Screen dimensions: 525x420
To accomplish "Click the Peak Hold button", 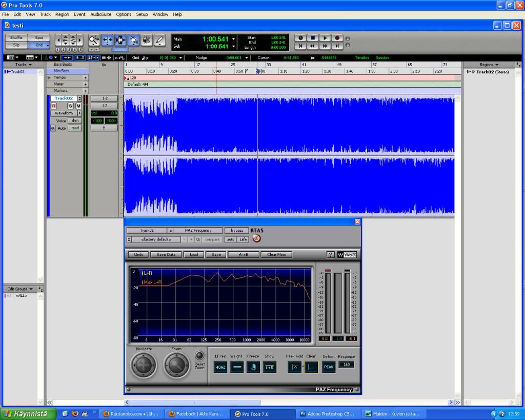I will 295,367.
